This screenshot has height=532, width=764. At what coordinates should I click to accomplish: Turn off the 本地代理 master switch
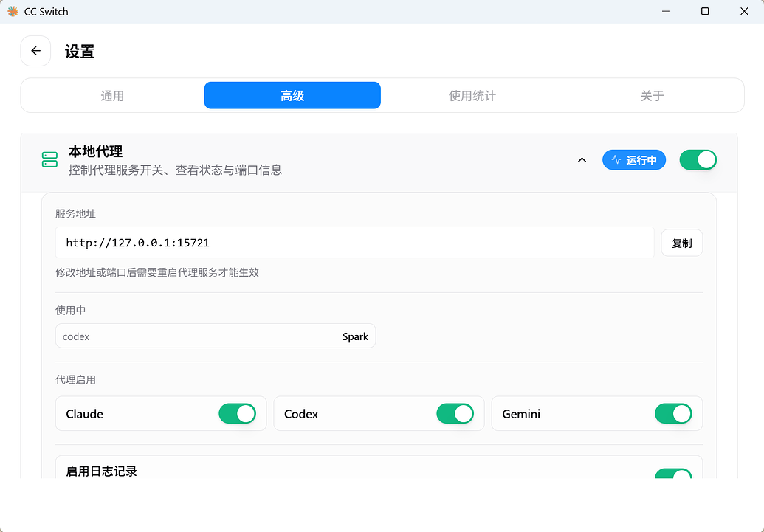point(698,160)
